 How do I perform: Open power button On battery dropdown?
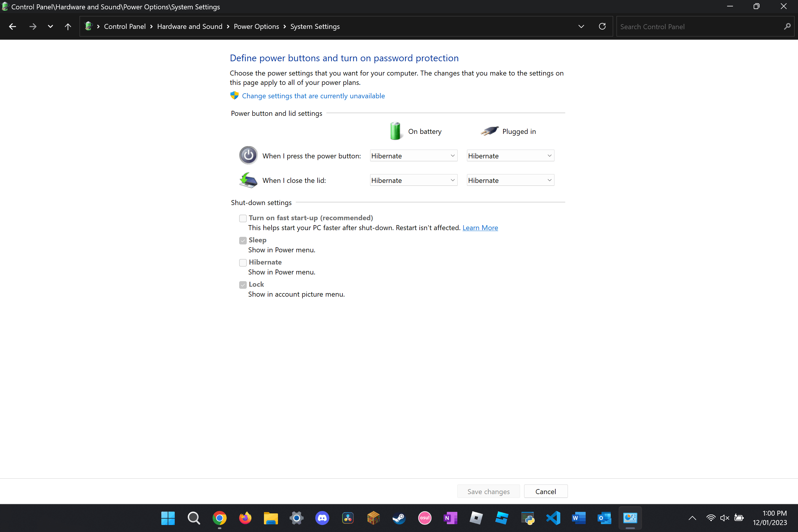click(414, 156)
